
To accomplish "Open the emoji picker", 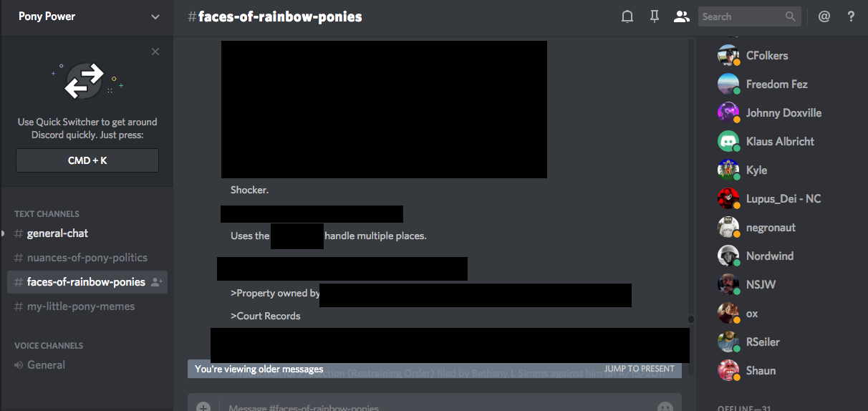I will [x=665, y=407].
